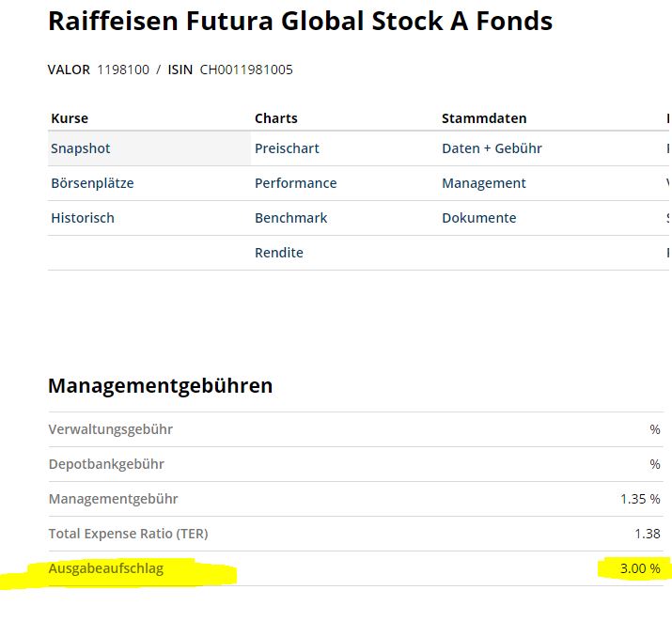Click the Verwaltungsgebühr row label
The width and height of the screenshot is (672, 621).
click(111, 429)
